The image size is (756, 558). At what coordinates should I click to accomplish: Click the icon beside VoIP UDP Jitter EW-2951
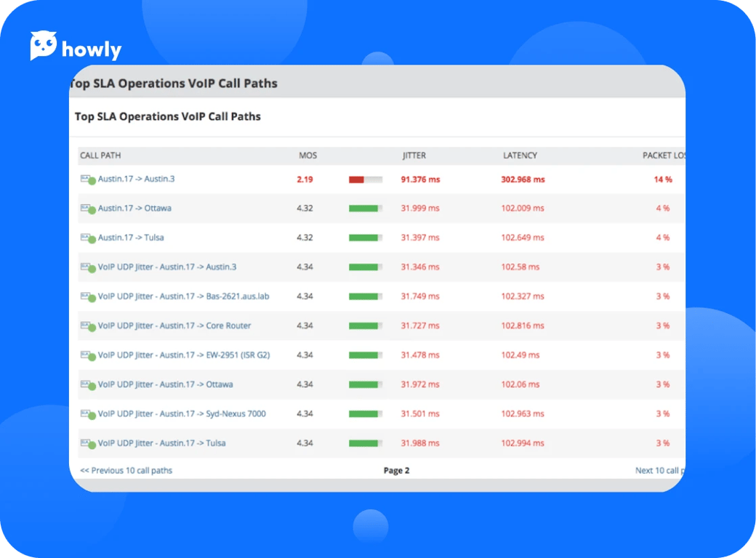87,355
